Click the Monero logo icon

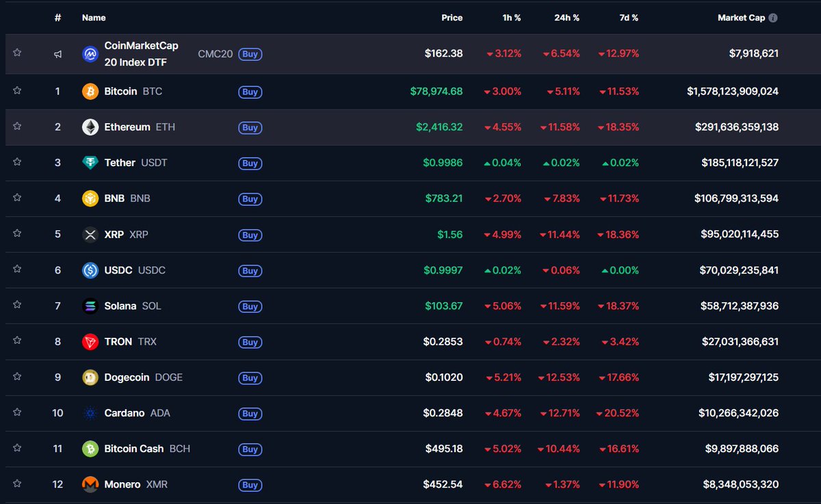pos(90,484)
